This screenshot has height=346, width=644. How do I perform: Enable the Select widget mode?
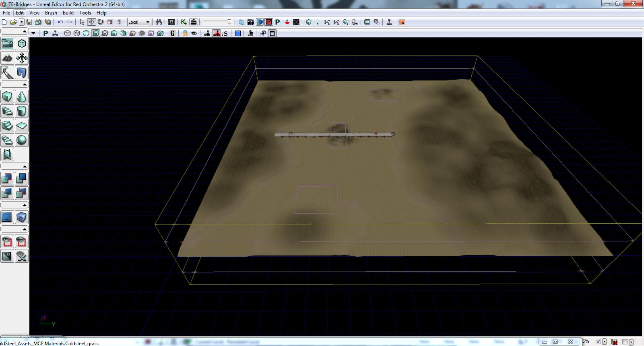coord(83,22)
